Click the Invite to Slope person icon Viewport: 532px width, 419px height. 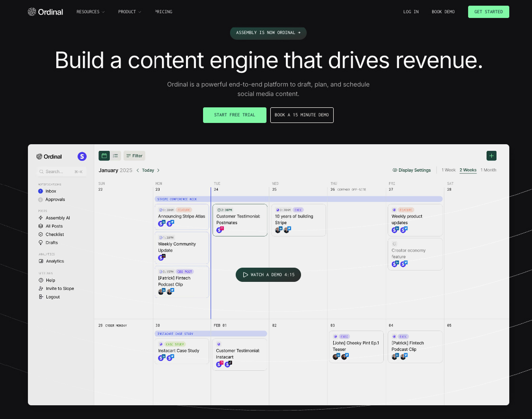(x=41, y=288)
